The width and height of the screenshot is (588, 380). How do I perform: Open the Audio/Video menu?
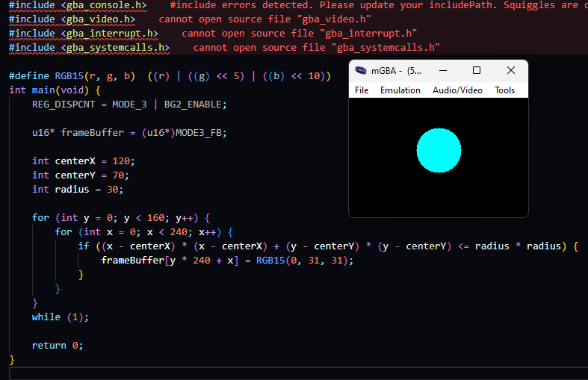pyautogui.click(x=457, y=90)
